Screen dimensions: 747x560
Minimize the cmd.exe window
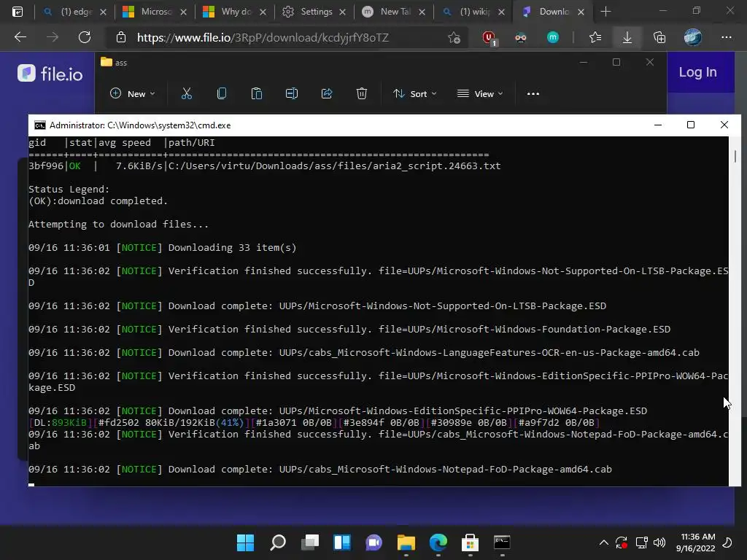[658, 125]
